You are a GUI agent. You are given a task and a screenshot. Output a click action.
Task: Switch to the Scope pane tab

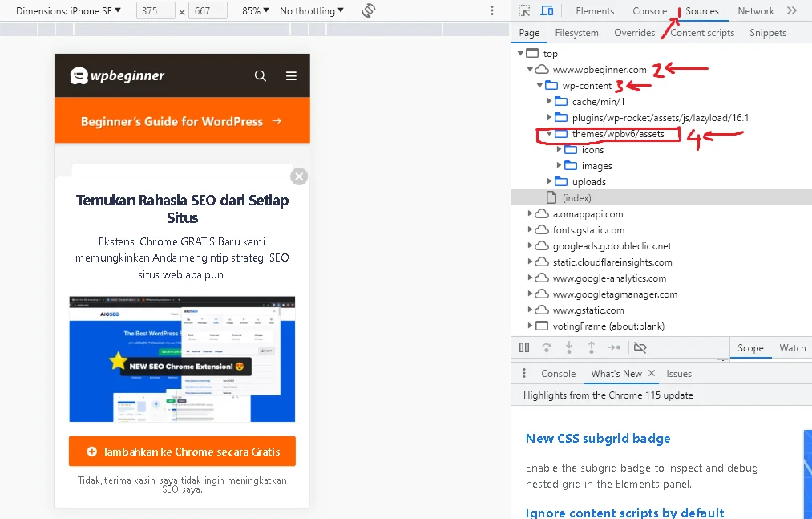750,348
